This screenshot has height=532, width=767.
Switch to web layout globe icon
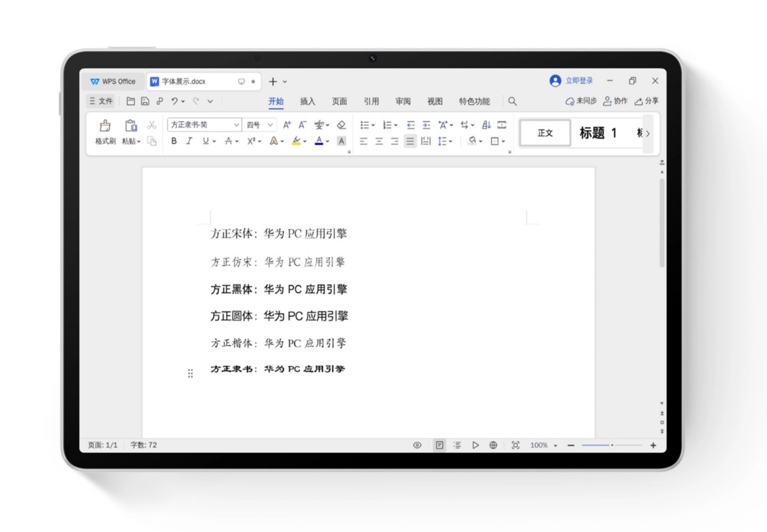[x=493, y=445]
